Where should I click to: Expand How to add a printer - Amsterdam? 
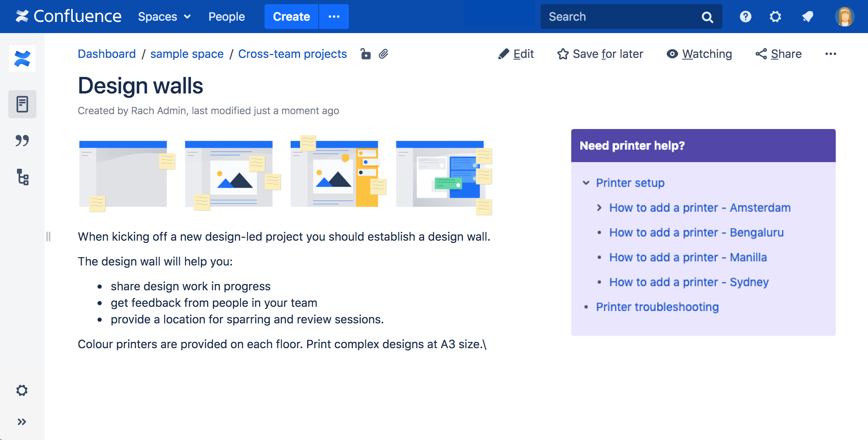[x=599, y=207]
